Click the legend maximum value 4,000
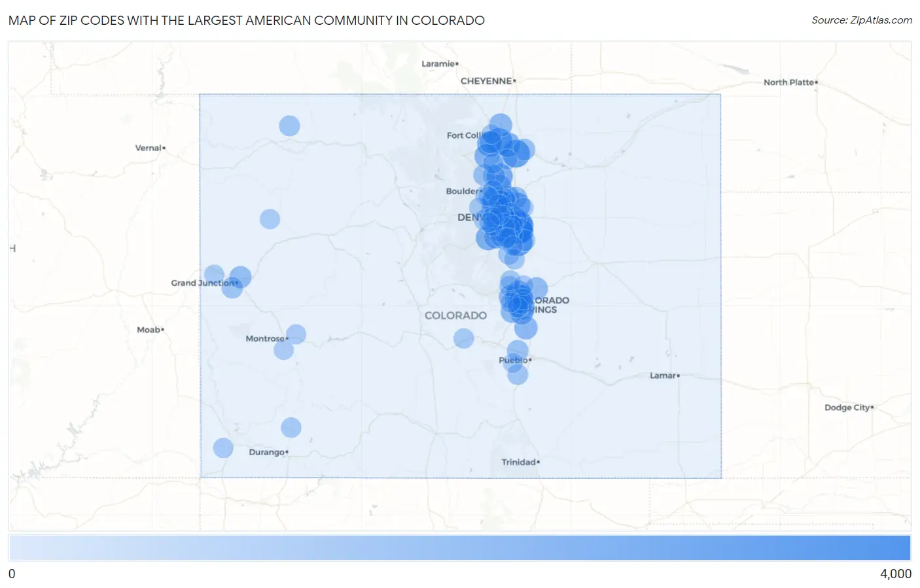 895,574
